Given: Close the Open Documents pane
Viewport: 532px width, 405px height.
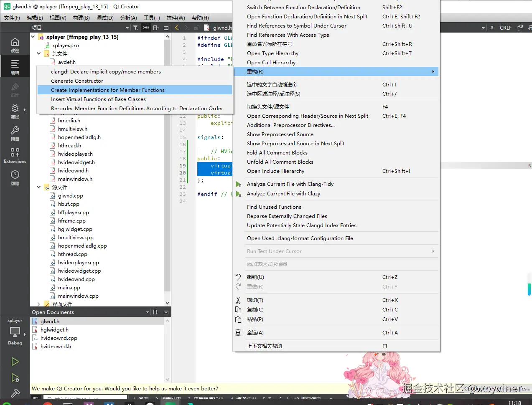Looking at the screenshot, I should [x=166, y=312].
